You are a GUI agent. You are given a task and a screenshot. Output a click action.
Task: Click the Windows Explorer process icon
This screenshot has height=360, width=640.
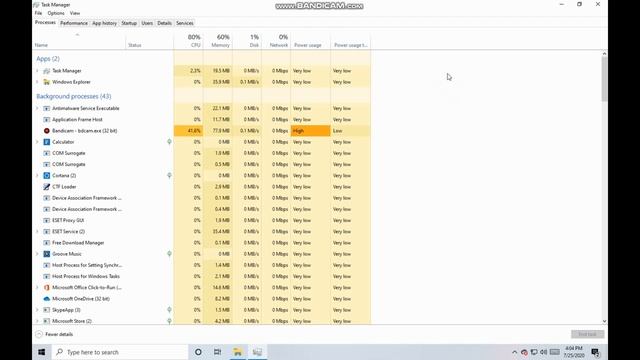(47, 82)
